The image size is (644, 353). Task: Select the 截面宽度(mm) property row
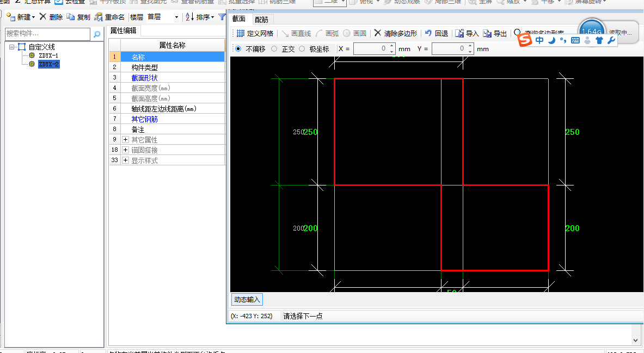click(167, 88)
